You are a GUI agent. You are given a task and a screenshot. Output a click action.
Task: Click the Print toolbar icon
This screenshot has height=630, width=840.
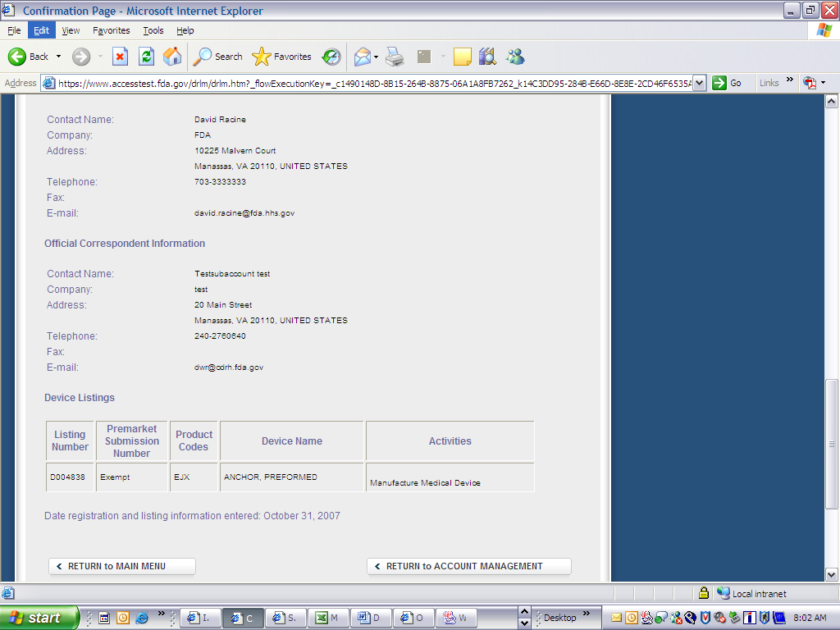pyautogui.click(x=395, y=57)
